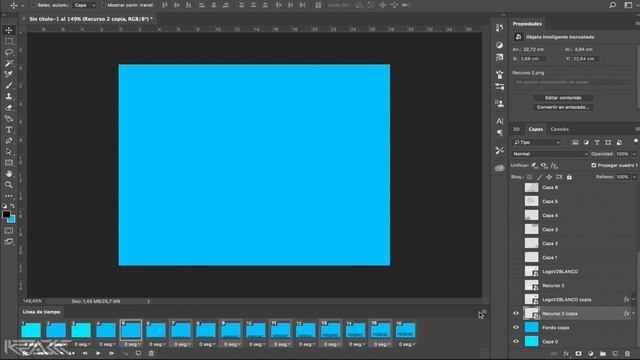Open the foreground black color swatch

tap(6, 213)
